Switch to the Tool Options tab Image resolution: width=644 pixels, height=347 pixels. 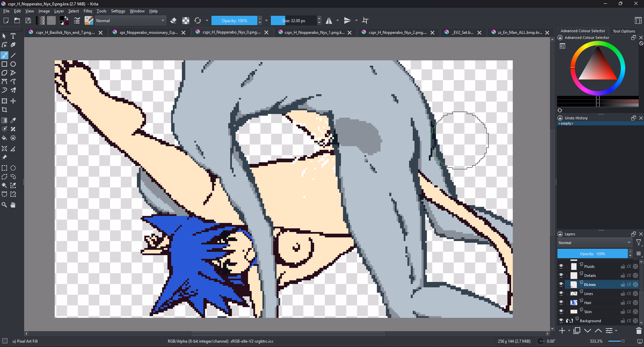pyautogui.click(x=624, y=31)
